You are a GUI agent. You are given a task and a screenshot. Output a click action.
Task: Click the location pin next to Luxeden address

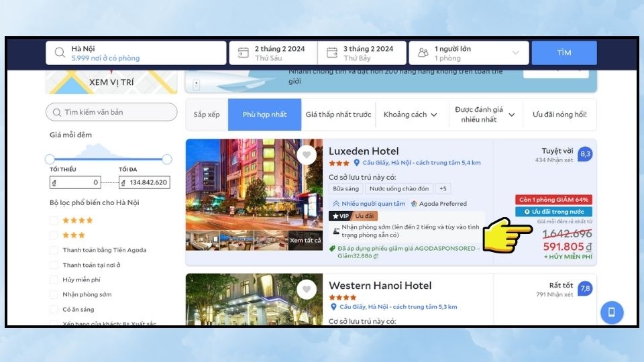tap(356, 162)
